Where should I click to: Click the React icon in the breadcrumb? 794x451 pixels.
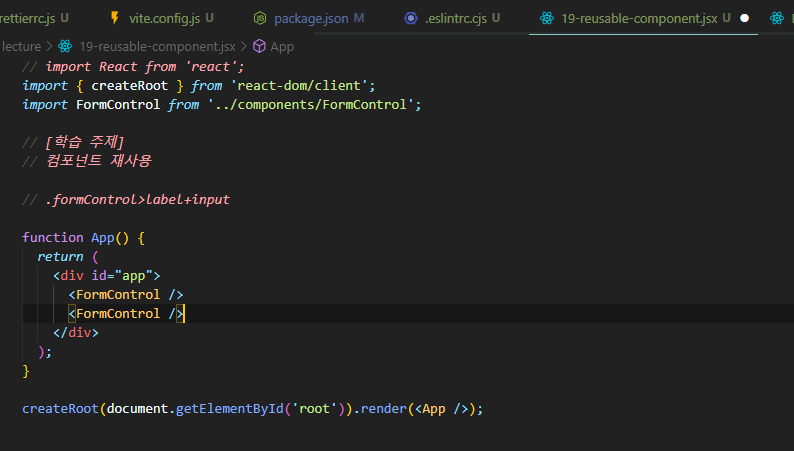click(65, 47)
